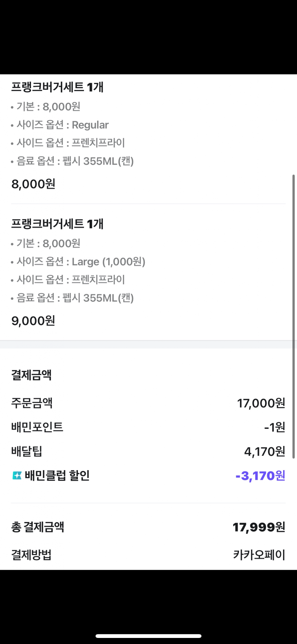Screen dimensions: 297x644
Task: Tap the 배달팁 label
Action: coord(27,451)
